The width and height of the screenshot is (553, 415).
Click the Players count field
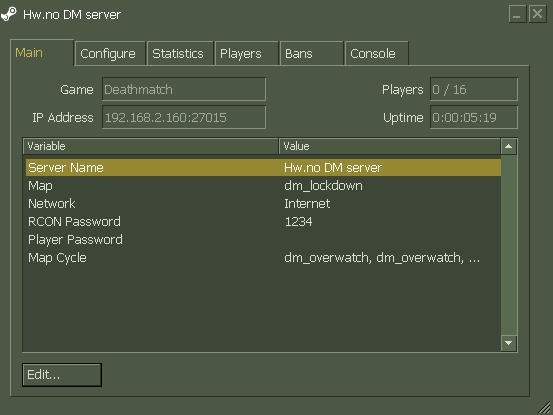tap(474, 90)
